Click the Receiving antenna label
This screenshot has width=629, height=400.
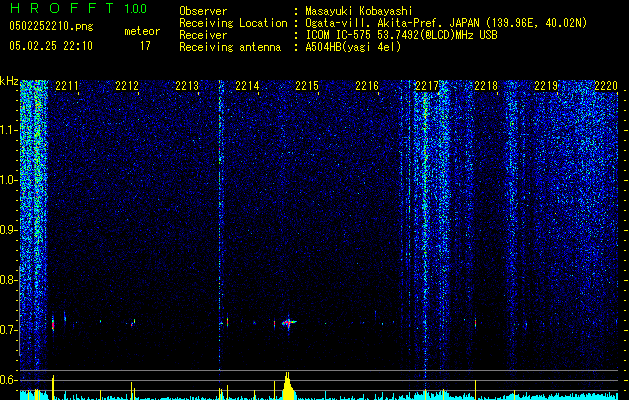coord(230,47)
